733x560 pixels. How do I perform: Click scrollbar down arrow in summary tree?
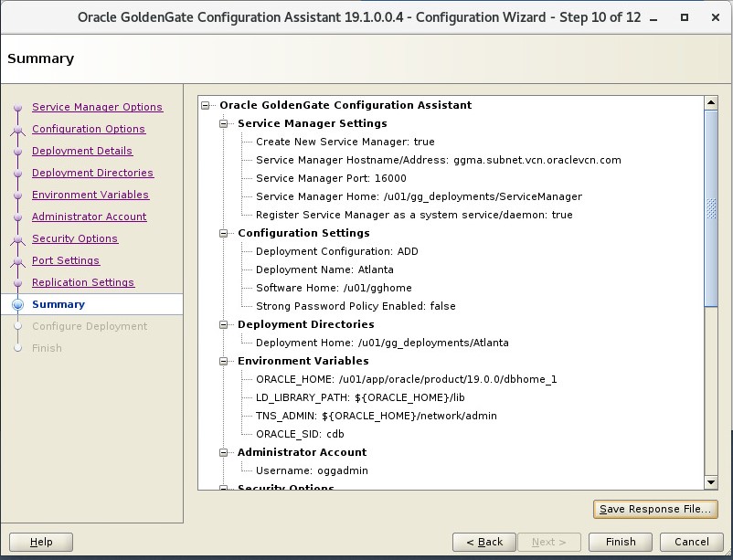click(711, 482)
